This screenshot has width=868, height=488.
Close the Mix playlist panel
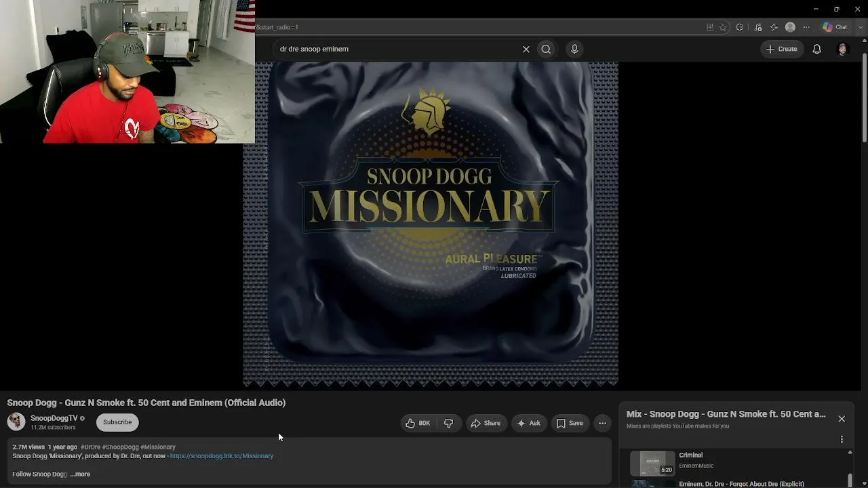click(842, 419)
